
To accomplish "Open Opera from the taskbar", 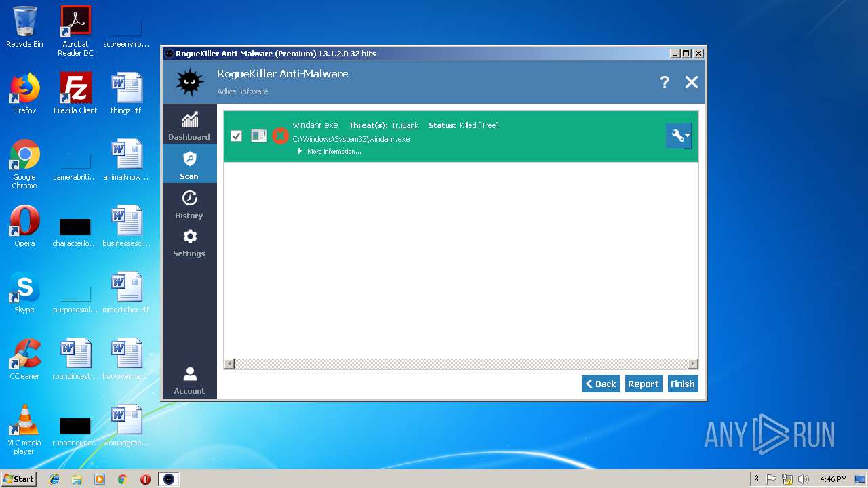I will coord(145,479).
